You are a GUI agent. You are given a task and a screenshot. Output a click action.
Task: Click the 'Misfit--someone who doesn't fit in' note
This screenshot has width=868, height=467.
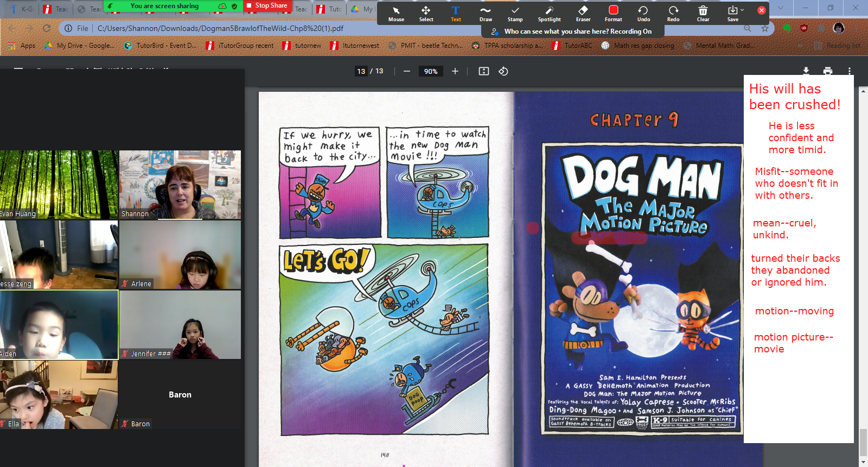click(x=796, y=184)
